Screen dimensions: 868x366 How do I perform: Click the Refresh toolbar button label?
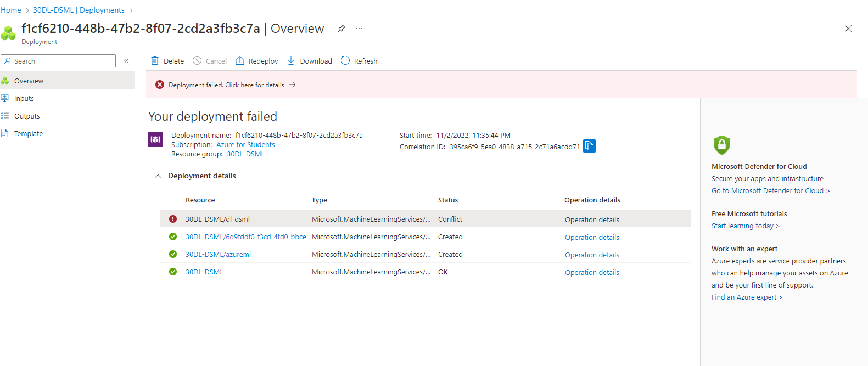point(366,61)
